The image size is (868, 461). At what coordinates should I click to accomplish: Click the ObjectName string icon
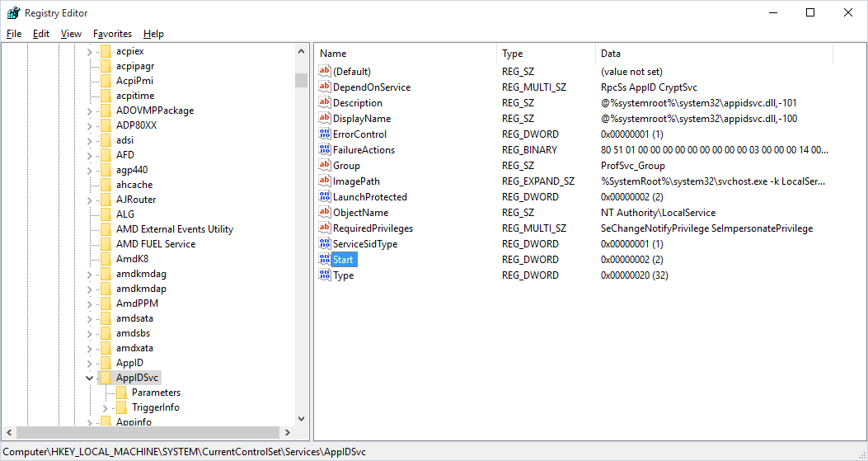click(325, 212)
